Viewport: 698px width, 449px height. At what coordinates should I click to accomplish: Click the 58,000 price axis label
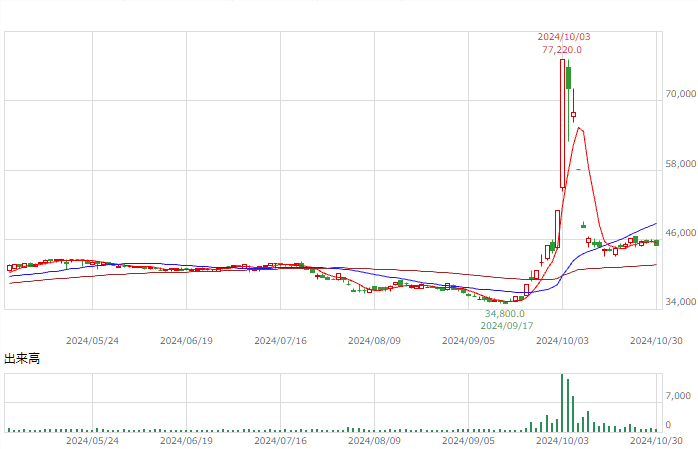click(681, 164)
